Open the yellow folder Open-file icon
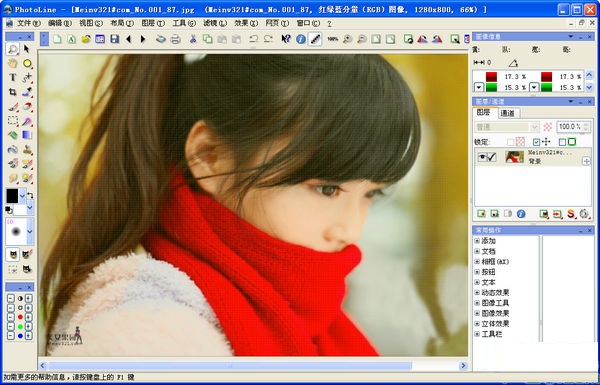 pyautogui.click(x=86, y=39)
